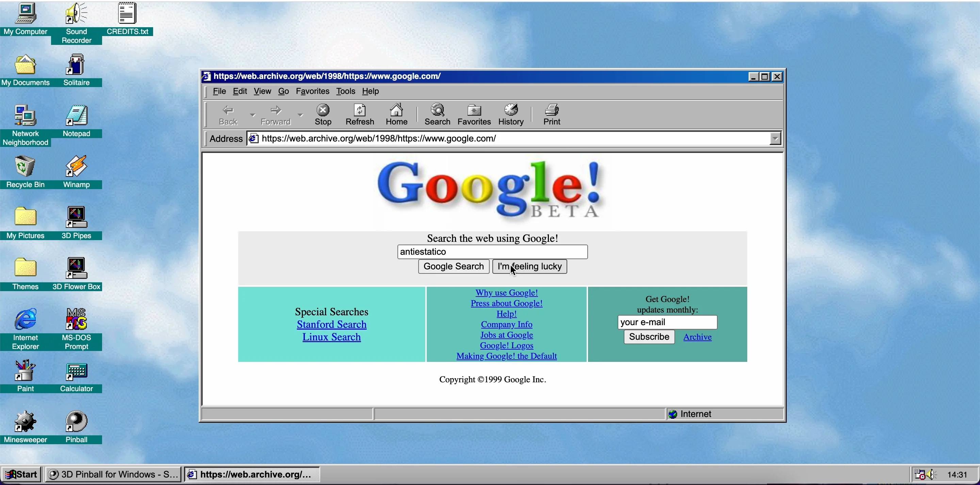Click the Google Search button

tap(453, 266)
